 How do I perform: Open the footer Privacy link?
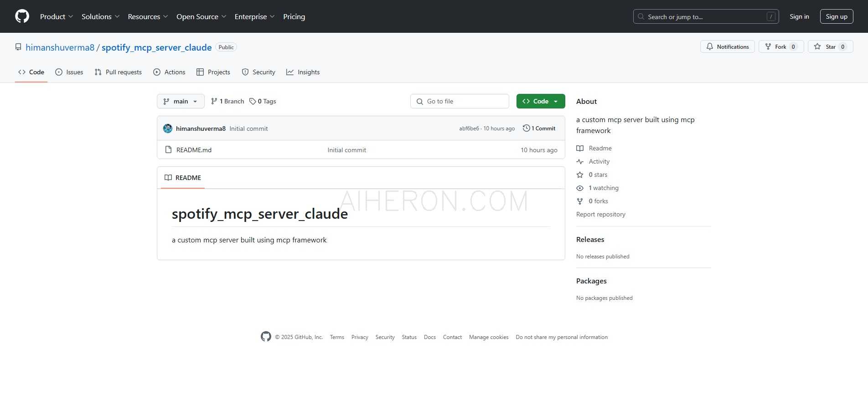360,337
